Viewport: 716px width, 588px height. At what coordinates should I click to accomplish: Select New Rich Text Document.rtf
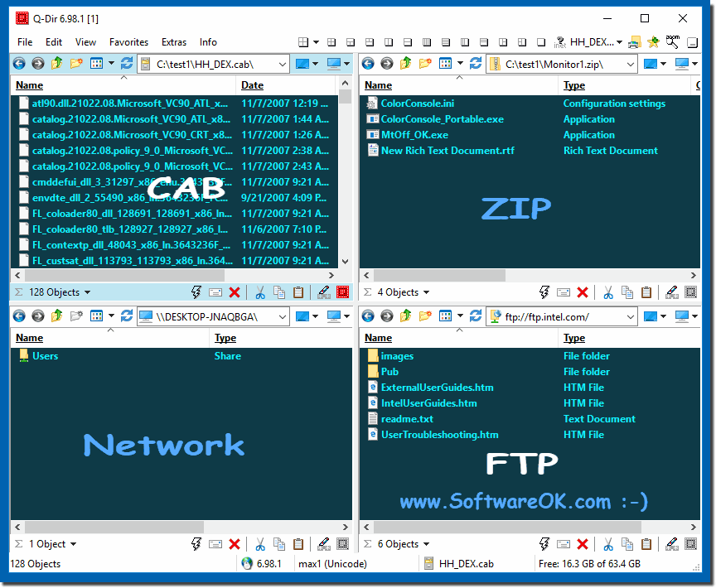click(447, 151)
